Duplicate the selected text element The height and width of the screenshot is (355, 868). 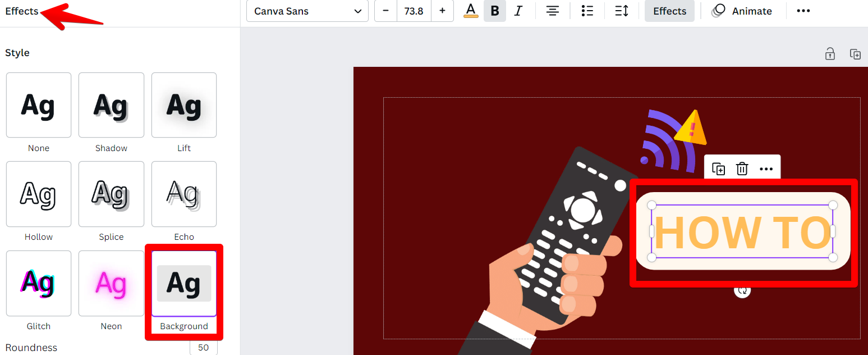pyautogui.click(x=718, y=169)
